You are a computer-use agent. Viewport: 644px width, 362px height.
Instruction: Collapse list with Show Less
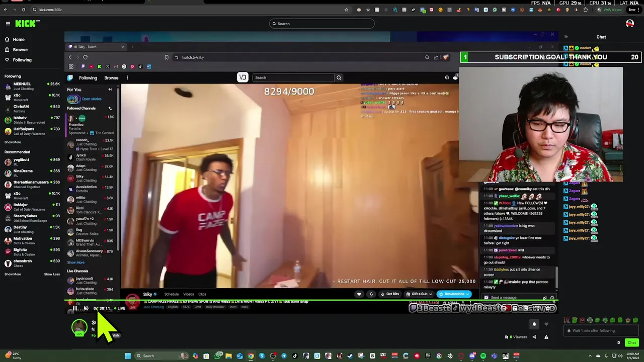(x=52, y=274)
